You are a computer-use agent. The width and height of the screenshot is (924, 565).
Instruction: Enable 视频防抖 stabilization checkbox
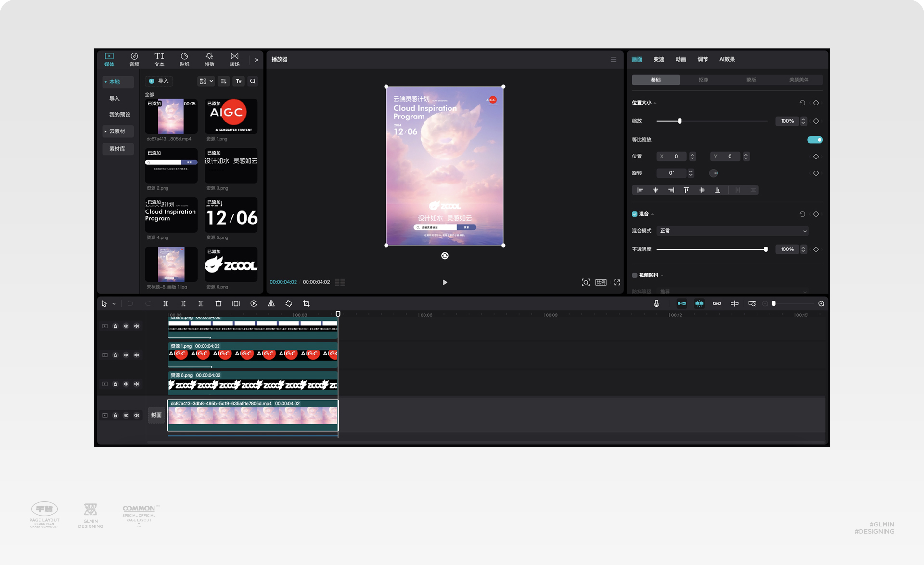point(635,275)
